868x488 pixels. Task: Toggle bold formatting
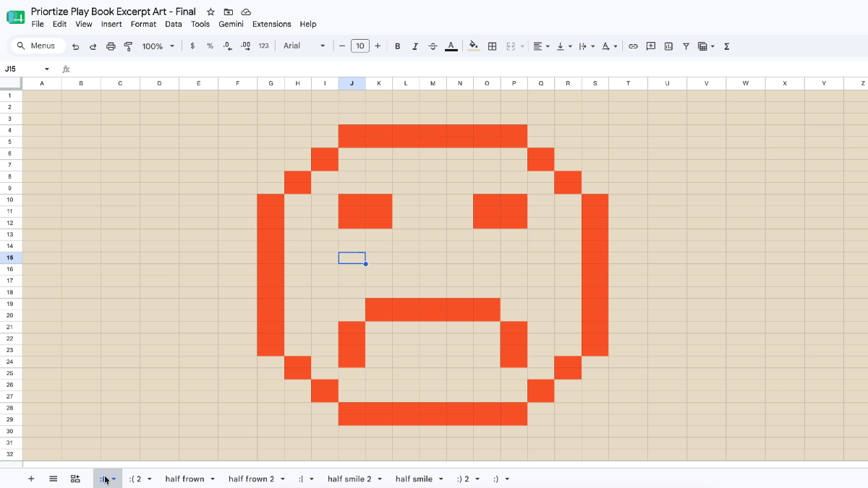click(x=398, y=46)
